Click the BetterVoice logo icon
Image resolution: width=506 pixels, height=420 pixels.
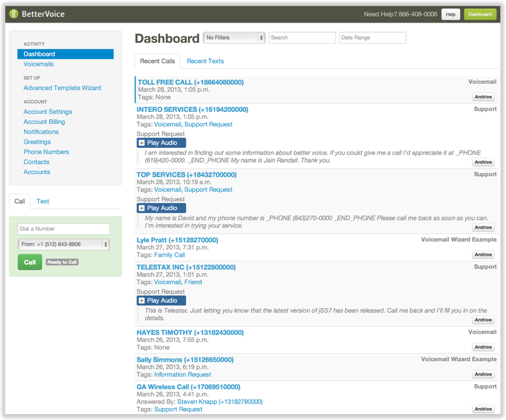point(13,14)
